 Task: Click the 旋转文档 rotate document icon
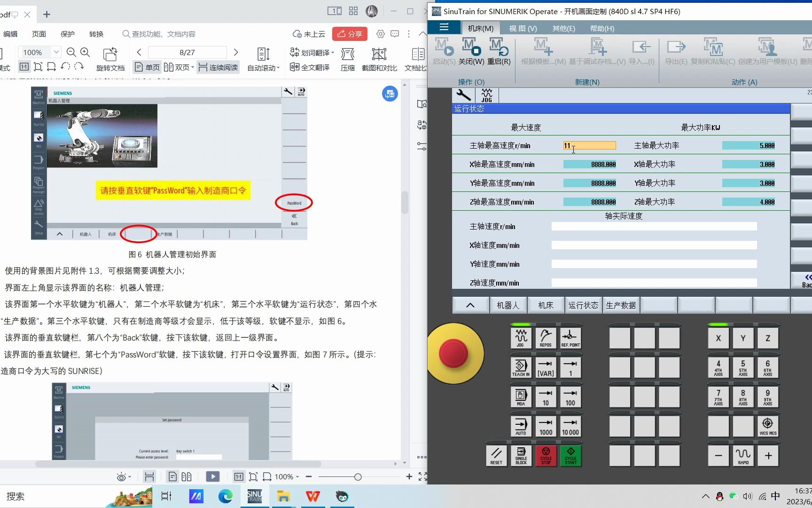[110, 59]
